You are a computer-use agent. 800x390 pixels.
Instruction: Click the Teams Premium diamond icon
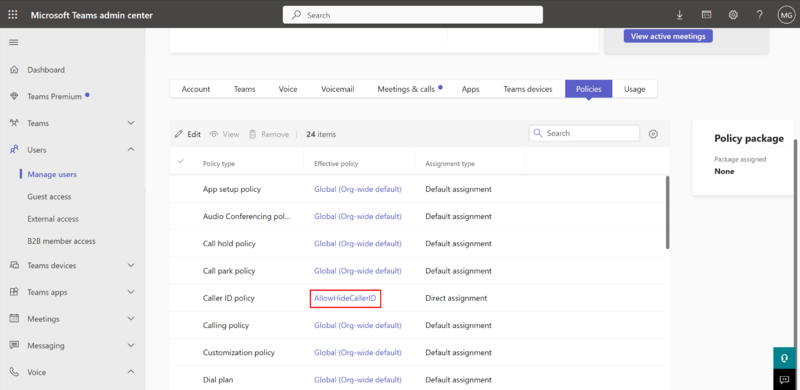click(14, 96)
